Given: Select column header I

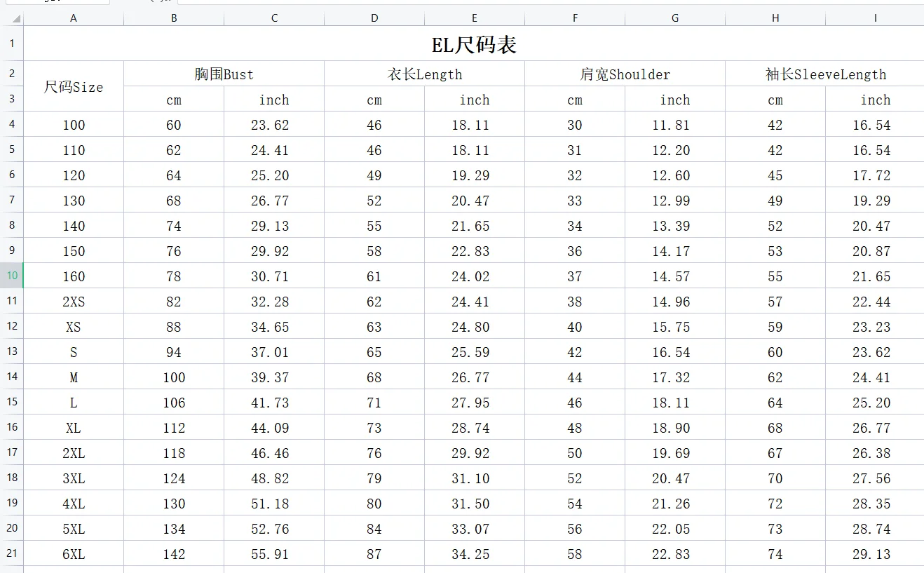Looking at the screenshot, I should point(875,17).
